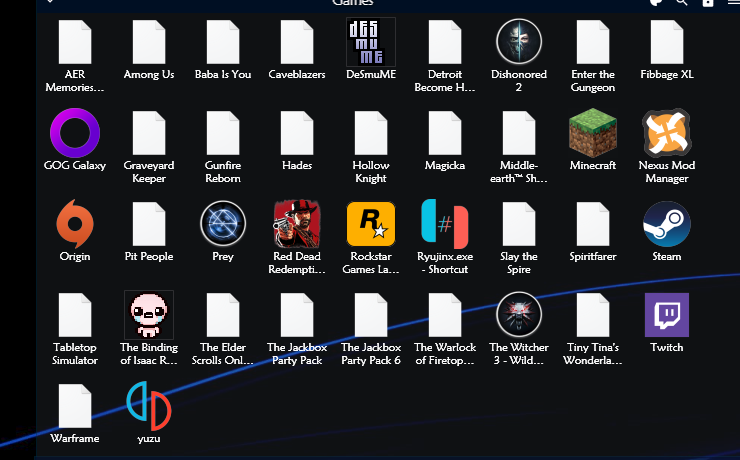Select the Hades file
The width and height of the screenshot is (740, 460).
coord(297,133)
